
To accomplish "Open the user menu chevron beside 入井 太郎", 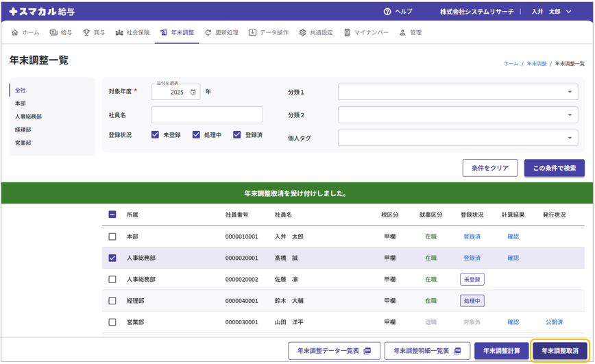I will tap(569, 12).
